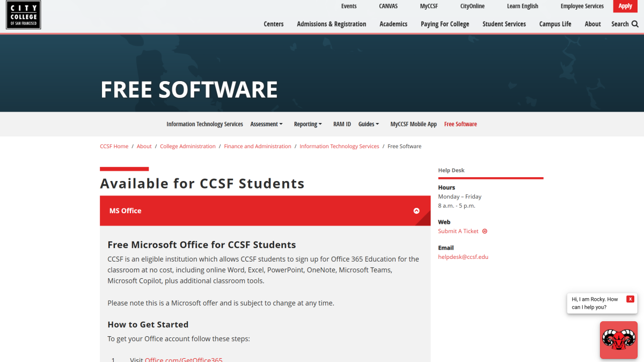Click the Available for CCSF Students heading
Viewport: 644px width, 362px height.
[202, 184]
